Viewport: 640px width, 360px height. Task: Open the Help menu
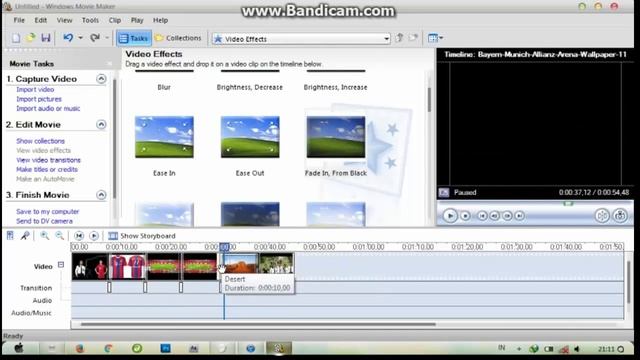[160, 20]
